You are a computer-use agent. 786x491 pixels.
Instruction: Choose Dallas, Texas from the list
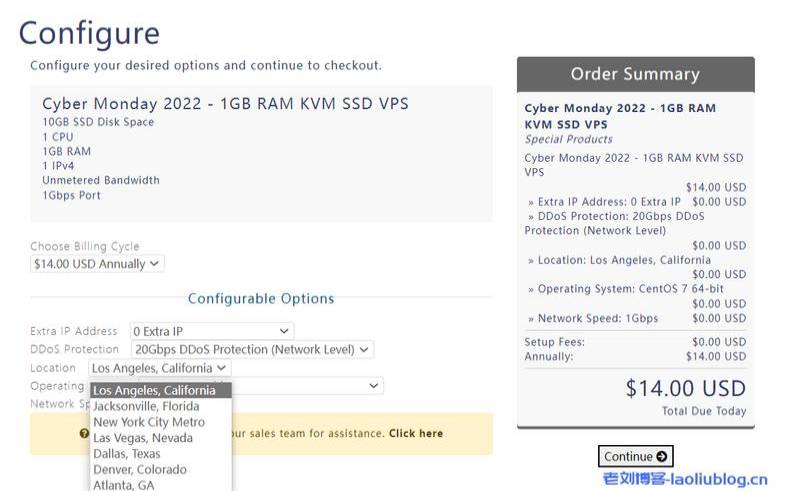(x=127, y=454)
